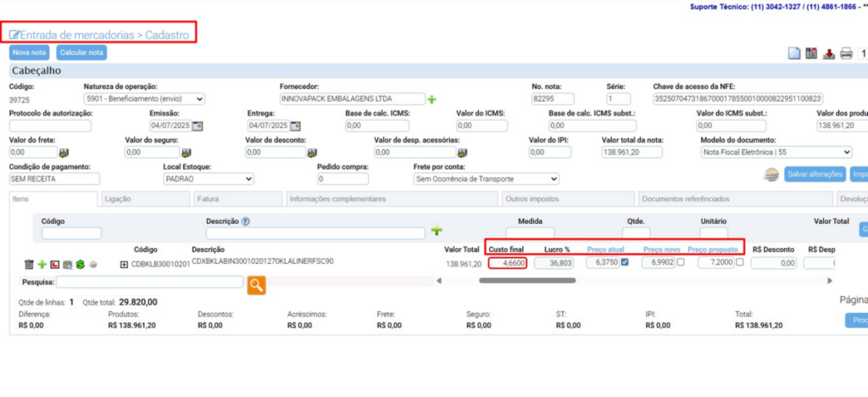Screen dimensions: 868x397
Task: Click the right scroll arrow of items grid
Action: [829, 281]
